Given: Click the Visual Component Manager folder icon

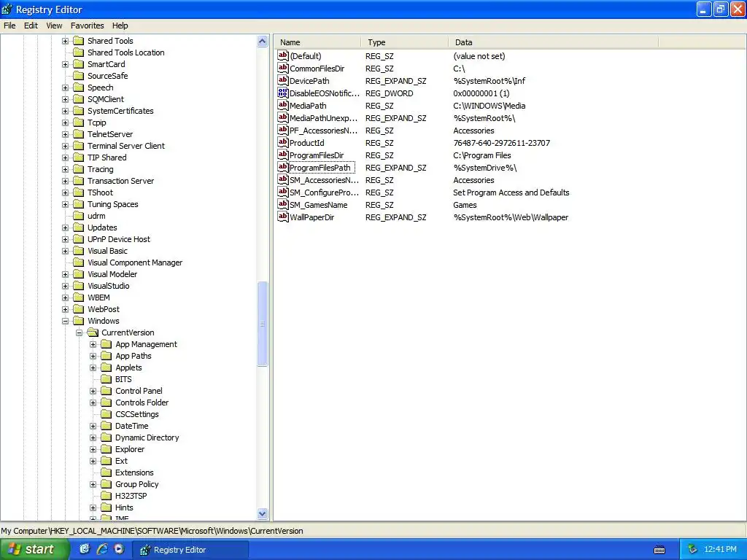Looking at the screenshot, I should coord(79,262).
